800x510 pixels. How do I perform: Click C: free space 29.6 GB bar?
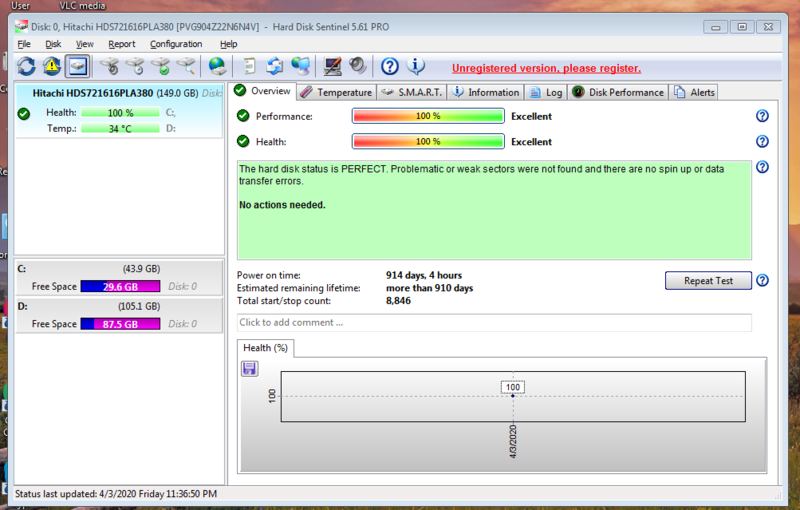(120, 286)
